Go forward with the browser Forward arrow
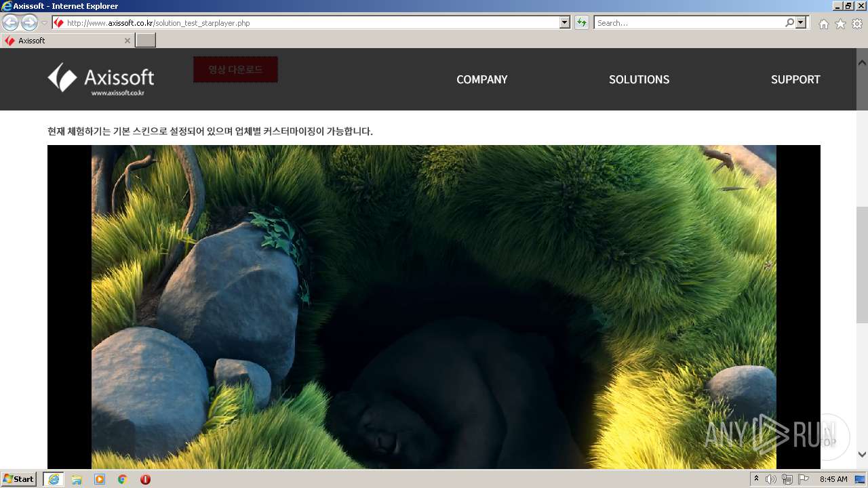This screenshot has height=488, width=868. pyautogui.click(x=29, y=22)
